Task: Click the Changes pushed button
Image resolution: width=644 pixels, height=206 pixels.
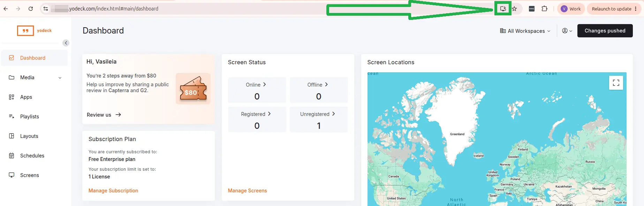Action: [x=605, y=31]
